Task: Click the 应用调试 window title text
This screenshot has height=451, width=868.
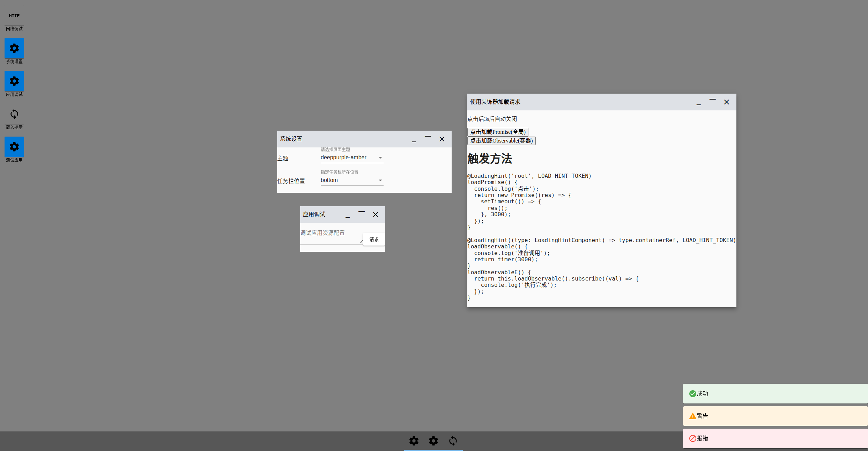Action: click(314, 214)
